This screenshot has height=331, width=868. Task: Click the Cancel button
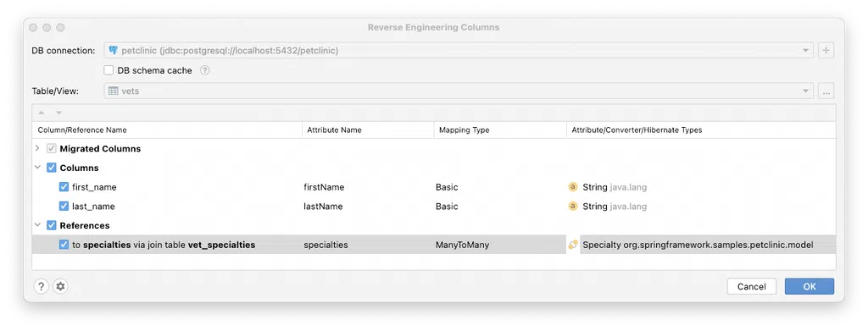tap(752, 286)
